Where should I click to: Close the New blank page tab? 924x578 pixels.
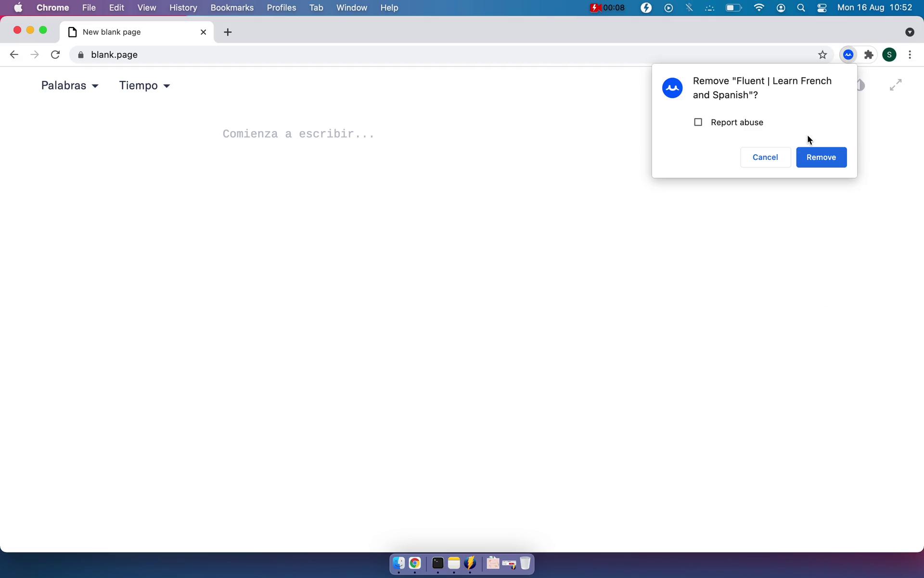pos(203,32)
